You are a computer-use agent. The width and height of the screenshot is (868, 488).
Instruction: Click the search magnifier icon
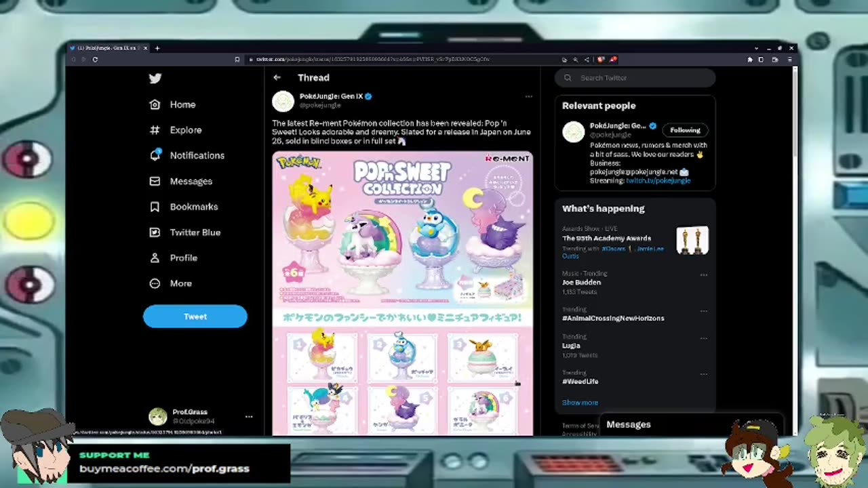pos(568,78)
